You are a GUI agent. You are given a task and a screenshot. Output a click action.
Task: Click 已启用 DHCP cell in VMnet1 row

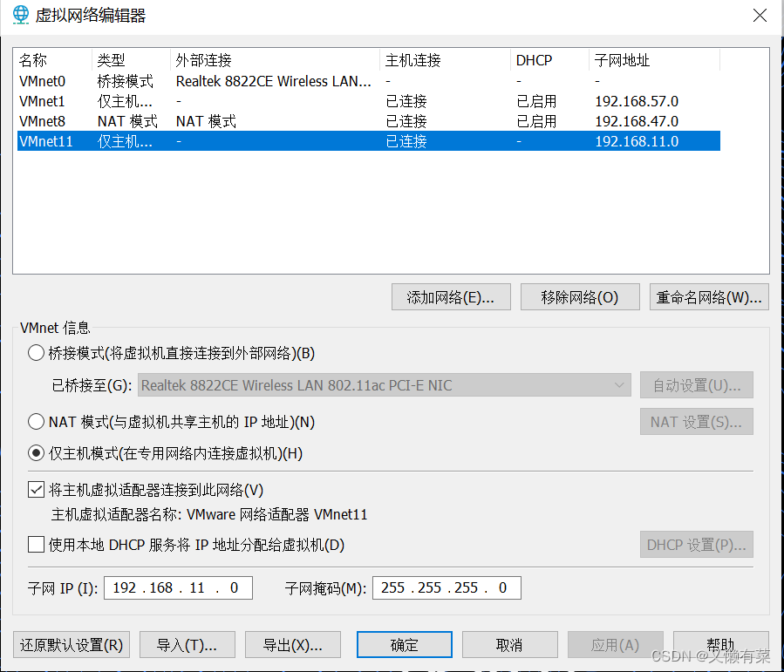pos(536,101)
